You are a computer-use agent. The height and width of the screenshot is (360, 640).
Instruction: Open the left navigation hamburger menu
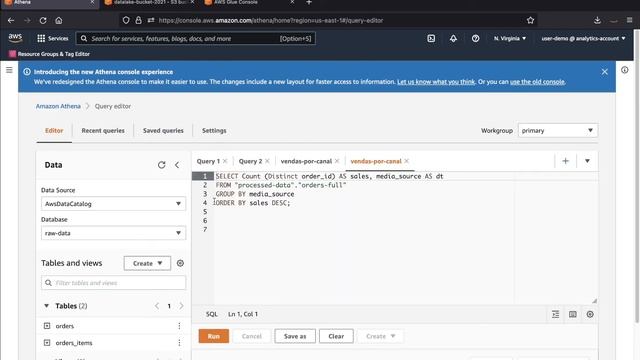point(9,70)
